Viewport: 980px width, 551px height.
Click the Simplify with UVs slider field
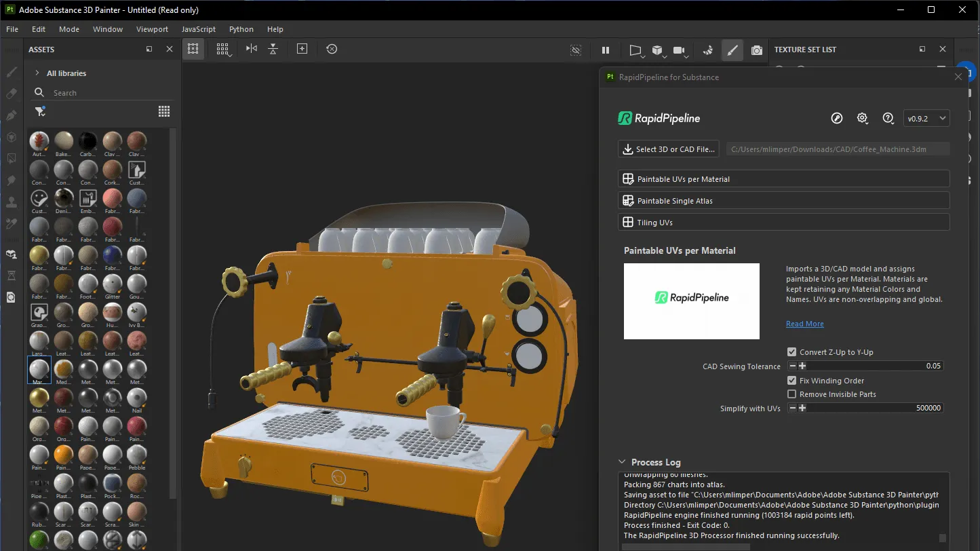pos(865,408)
